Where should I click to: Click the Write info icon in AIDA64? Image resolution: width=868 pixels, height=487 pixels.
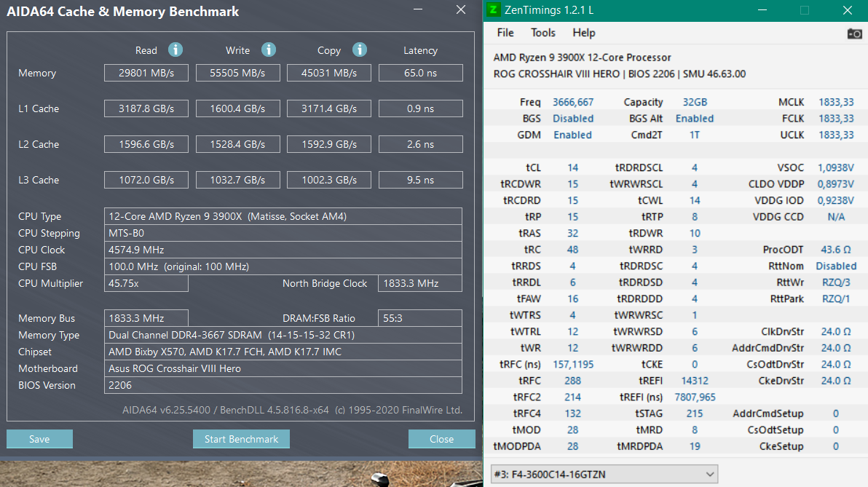[x=269, y=50]
